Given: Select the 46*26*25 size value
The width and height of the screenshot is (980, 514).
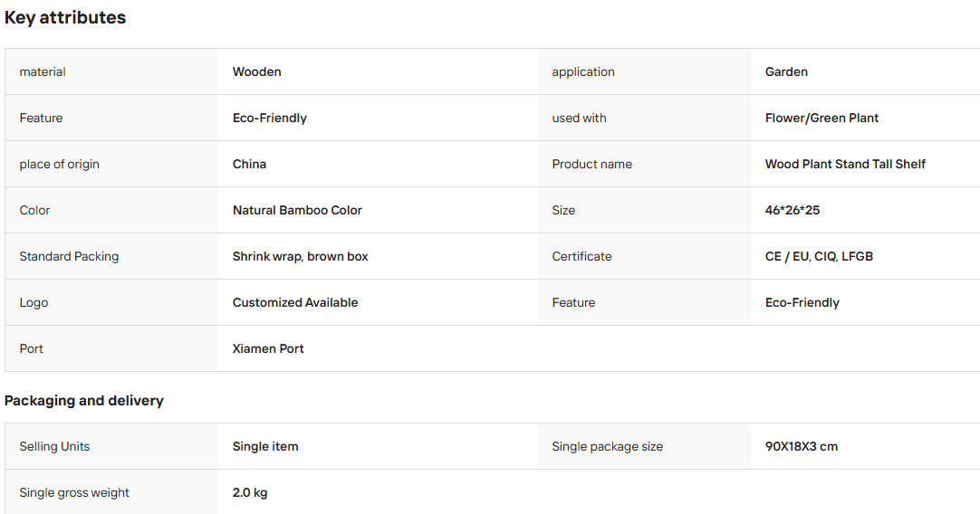Looking at the screenshot, I should pos(793,211).
